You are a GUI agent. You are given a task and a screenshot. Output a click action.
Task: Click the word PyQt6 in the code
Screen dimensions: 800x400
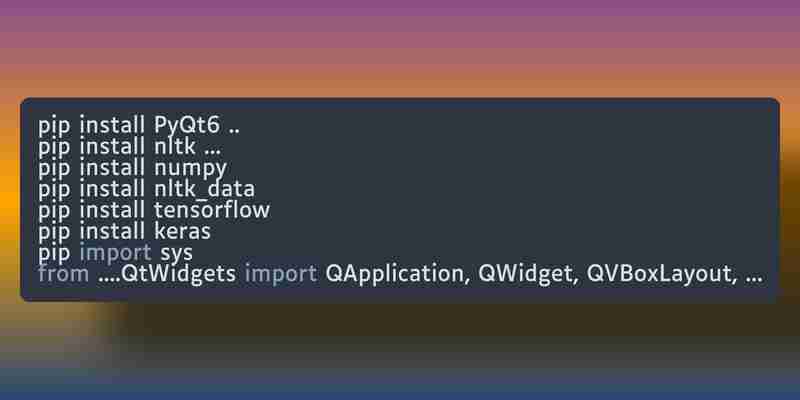pos(188,126)
